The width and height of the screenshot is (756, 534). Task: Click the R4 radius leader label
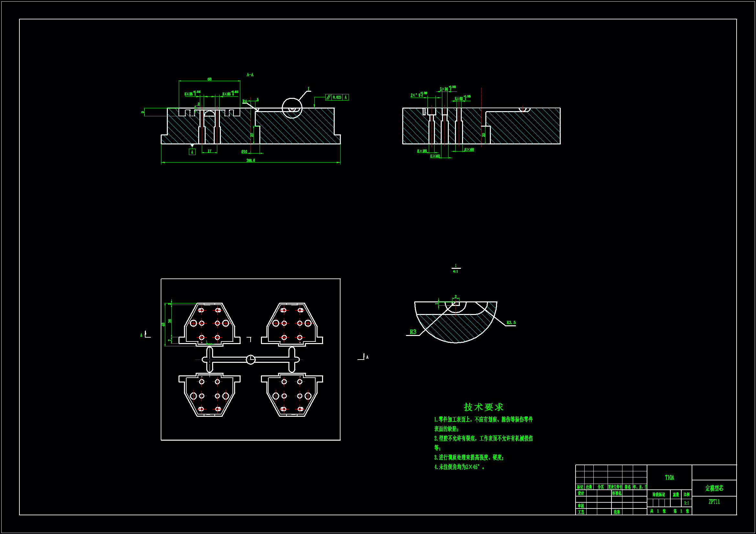(x=245, y=101)
